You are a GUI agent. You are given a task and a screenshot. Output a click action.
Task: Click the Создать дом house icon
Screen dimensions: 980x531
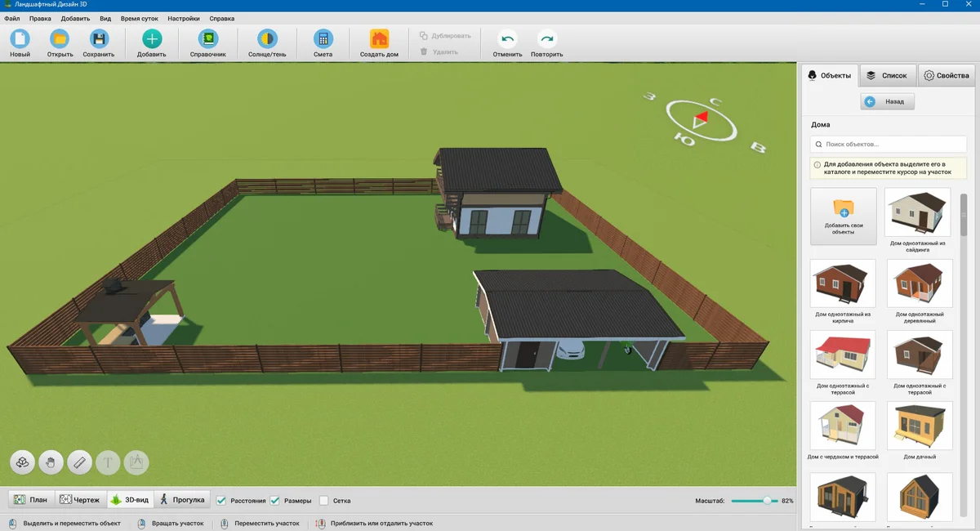pos(380,38)
